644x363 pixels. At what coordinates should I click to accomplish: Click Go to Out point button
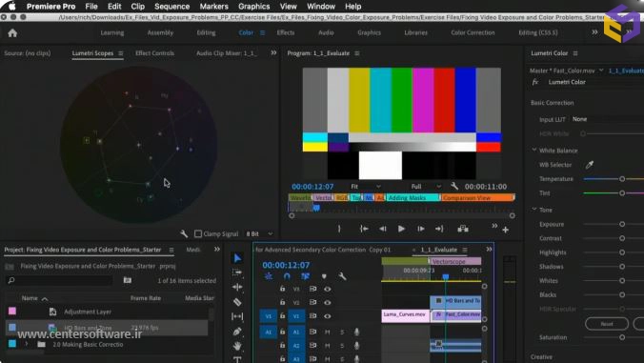pos(439,229)
